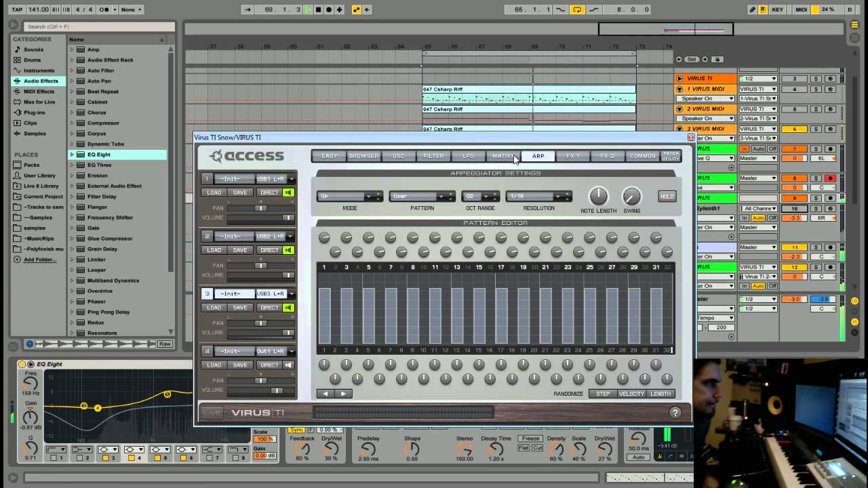Image resolution: width=868 pixels, height=488 pixels.
Task: Expand the Compressor device folder
Action: (72, 123)
